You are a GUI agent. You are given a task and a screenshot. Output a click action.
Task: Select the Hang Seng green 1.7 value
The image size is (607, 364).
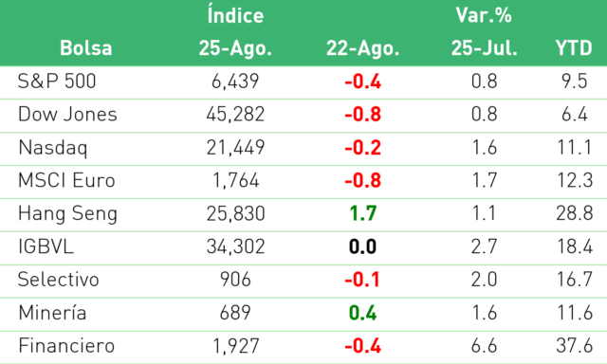(362, 213)
